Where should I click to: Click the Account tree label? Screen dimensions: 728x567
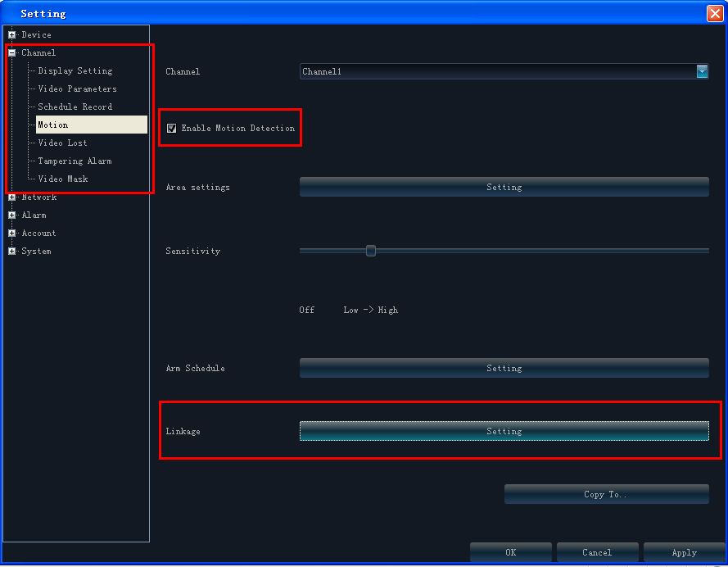pos(38,234)
